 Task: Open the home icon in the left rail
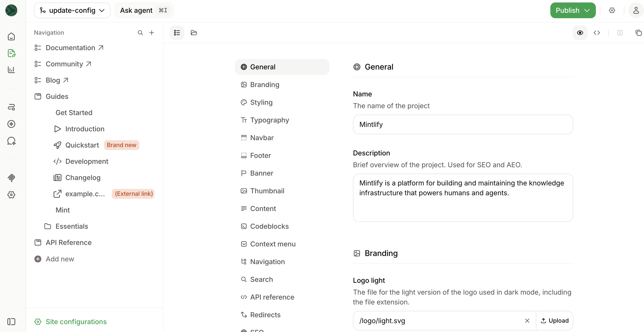point(11,37)
